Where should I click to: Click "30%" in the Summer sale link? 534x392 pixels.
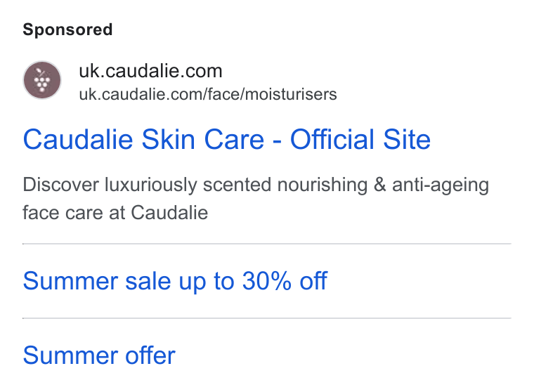pos(267,281)
